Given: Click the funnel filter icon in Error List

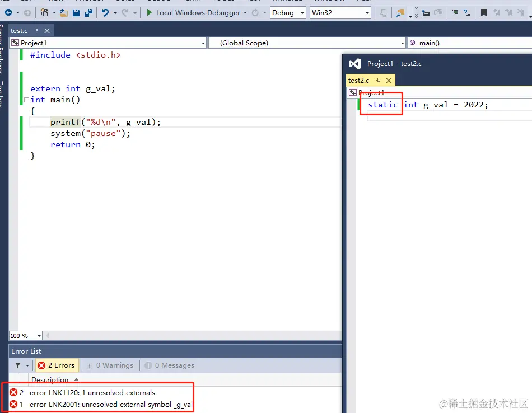Looking at the screenshot, I should pos(18,365).
